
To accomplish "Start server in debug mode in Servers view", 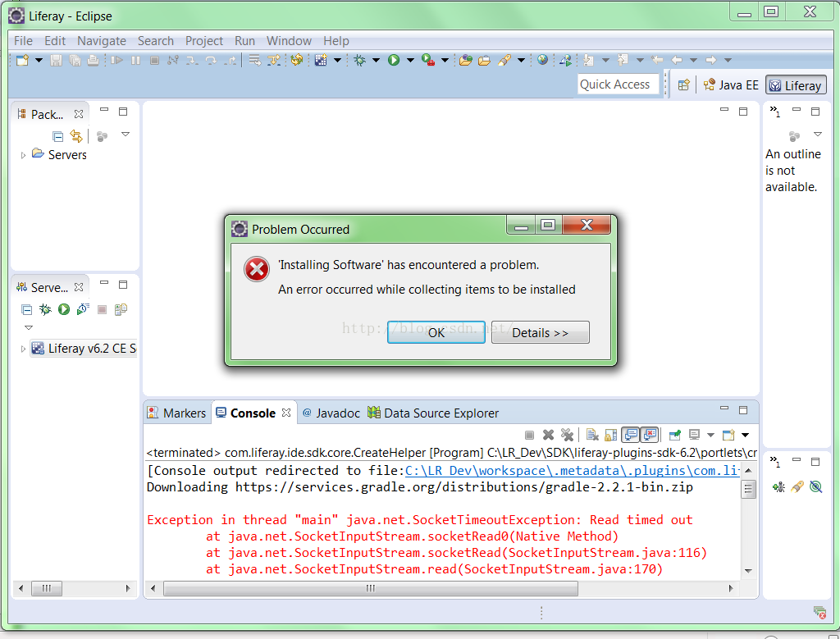I will pyautogui.click(x=46, y=309).
